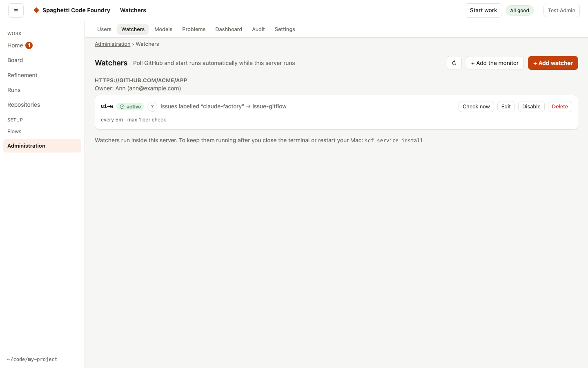Edit the ui-w watcher
This screenshot has width=588, height=368.
click(x=506, y=107)
